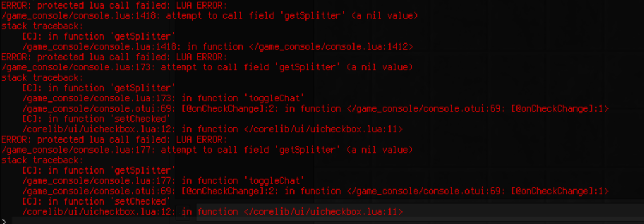The width and height of the screenshot is (644, 224).
Task: Select the console.lua:173 toggleChat traceback line
Action: [164, 98]
